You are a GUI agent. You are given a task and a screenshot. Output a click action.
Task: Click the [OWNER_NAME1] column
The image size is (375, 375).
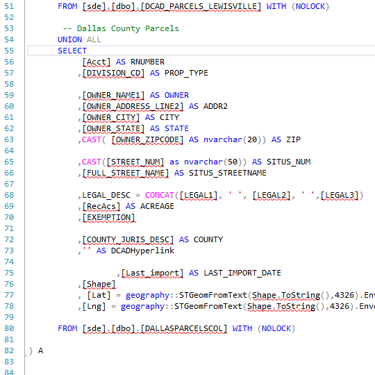(x=113, y=95)
